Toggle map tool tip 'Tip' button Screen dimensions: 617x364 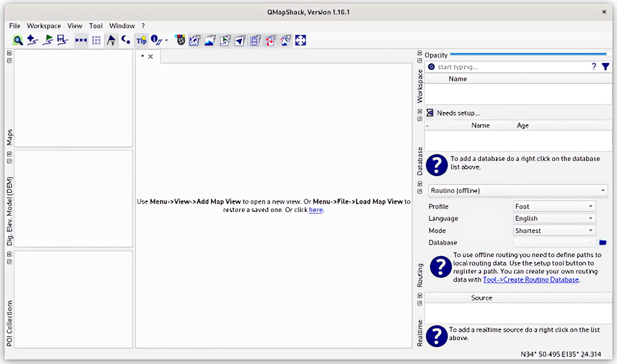point(141,40)
